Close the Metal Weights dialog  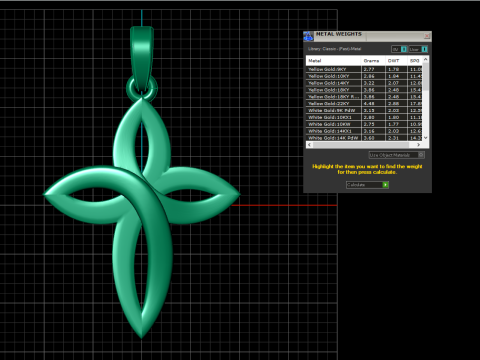[427, 36]
